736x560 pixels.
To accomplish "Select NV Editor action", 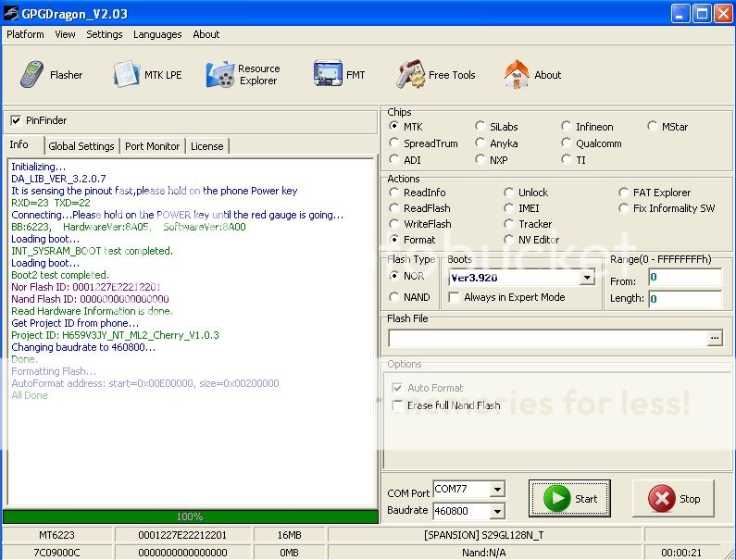I will point(508,240).
